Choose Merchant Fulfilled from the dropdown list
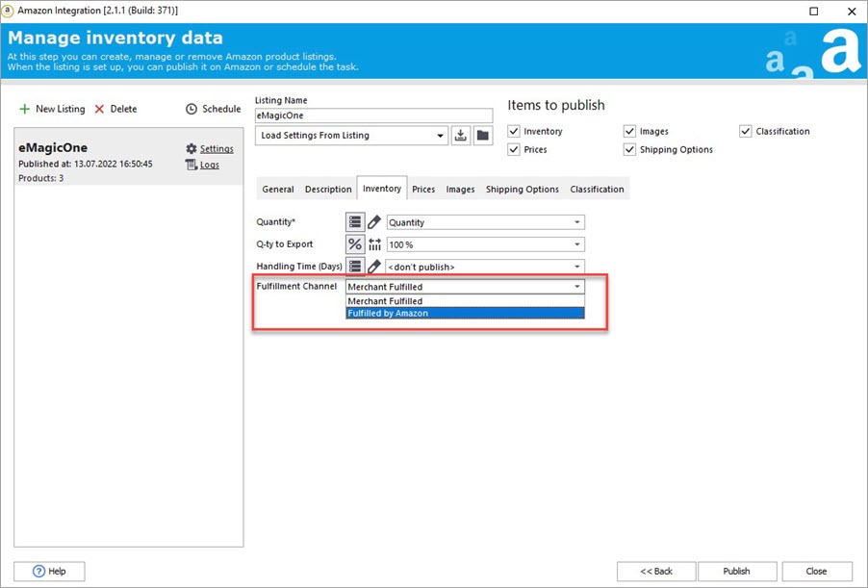Image resolution: width=868 pixels, height=588 pixels. [x=465, y=300]
